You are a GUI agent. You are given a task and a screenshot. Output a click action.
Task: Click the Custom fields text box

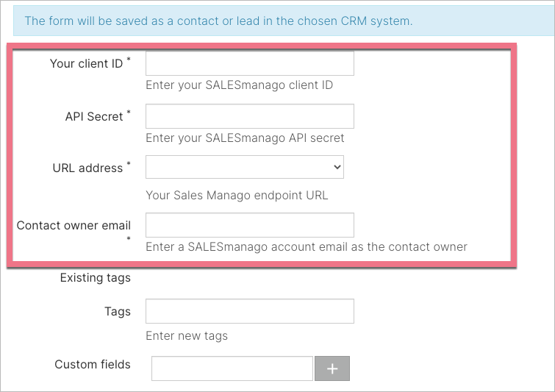click(232, 368)
